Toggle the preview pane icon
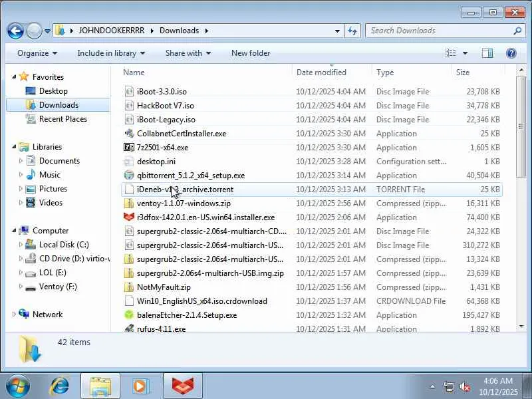This screenshot has width=532, height=399. [487, 53]
